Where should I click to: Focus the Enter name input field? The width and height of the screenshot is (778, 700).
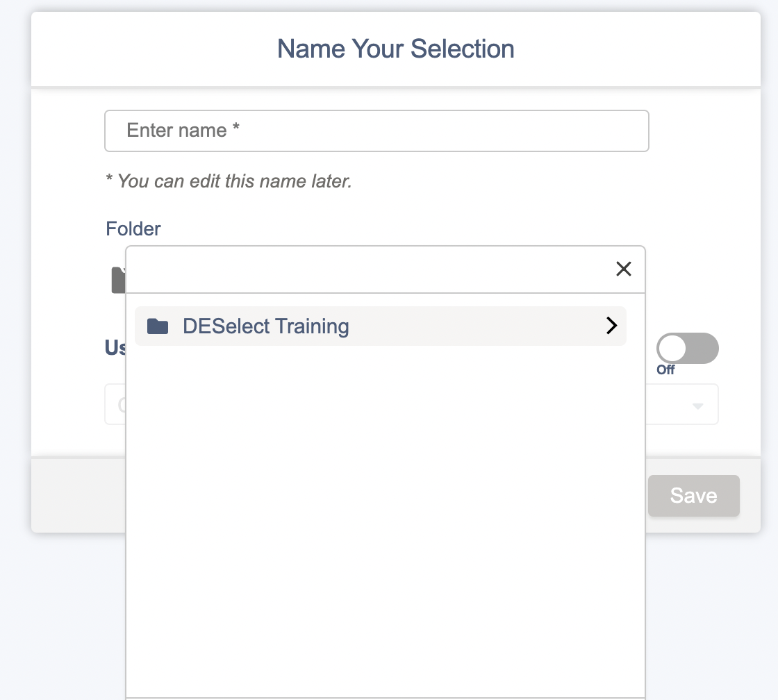coord(376,131)
